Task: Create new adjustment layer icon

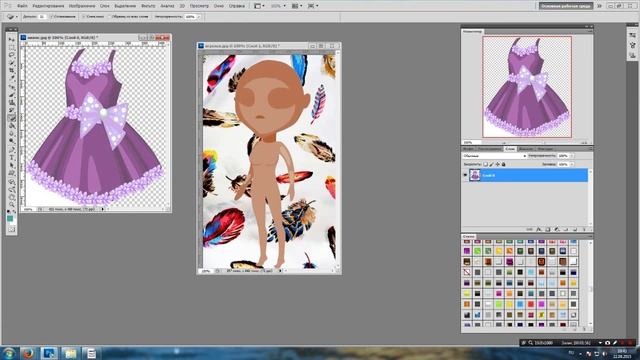Action: tap(557, 229)
